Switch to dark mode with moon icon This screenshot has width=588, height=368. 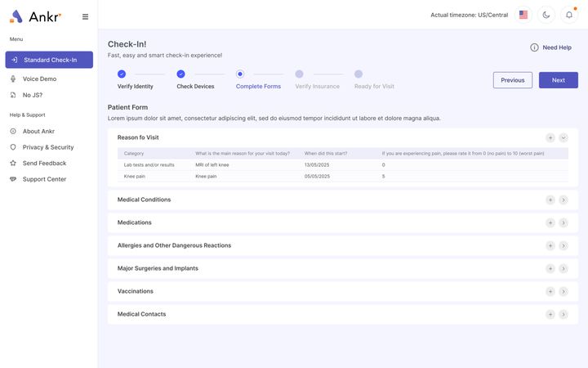point(546,15)
